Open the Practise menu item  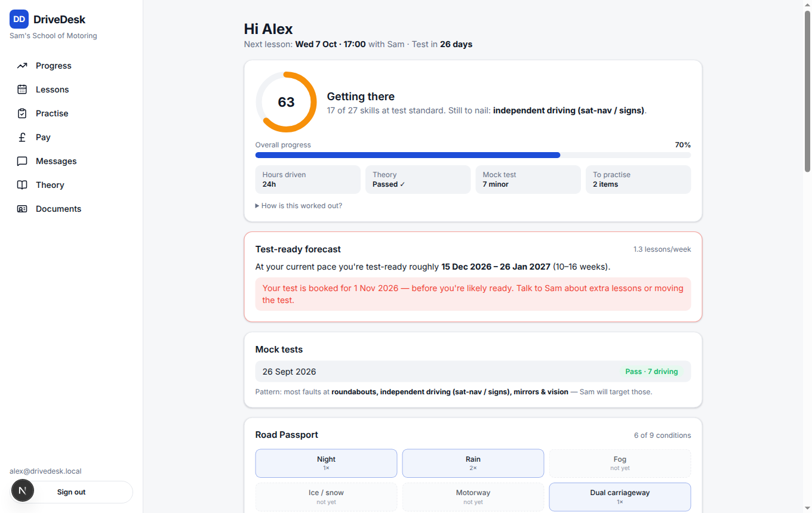(x=71, y=113)
